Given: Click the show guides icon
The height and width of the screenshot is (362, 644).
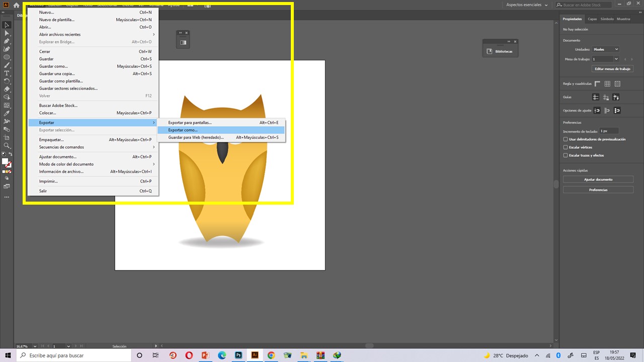Looking at the screenshot, I should [x=596, y=97].
